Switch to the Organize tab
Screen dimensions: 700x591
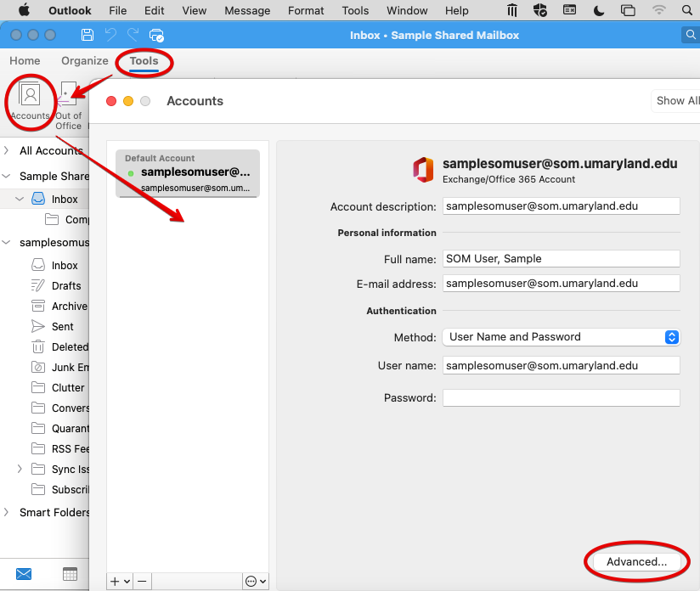pos(84,61)
